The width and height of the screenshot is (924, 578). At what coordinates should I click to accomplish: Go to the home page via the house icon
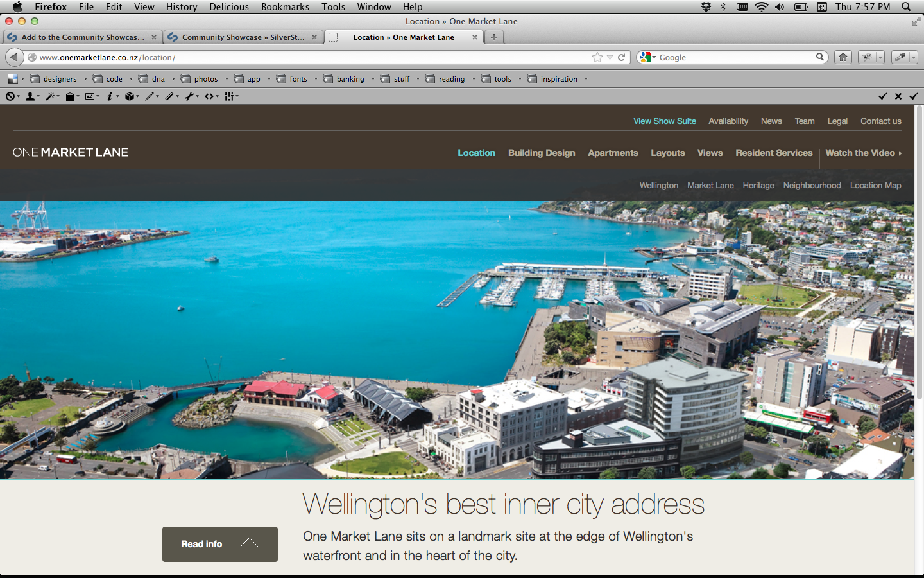click(843, 57)
